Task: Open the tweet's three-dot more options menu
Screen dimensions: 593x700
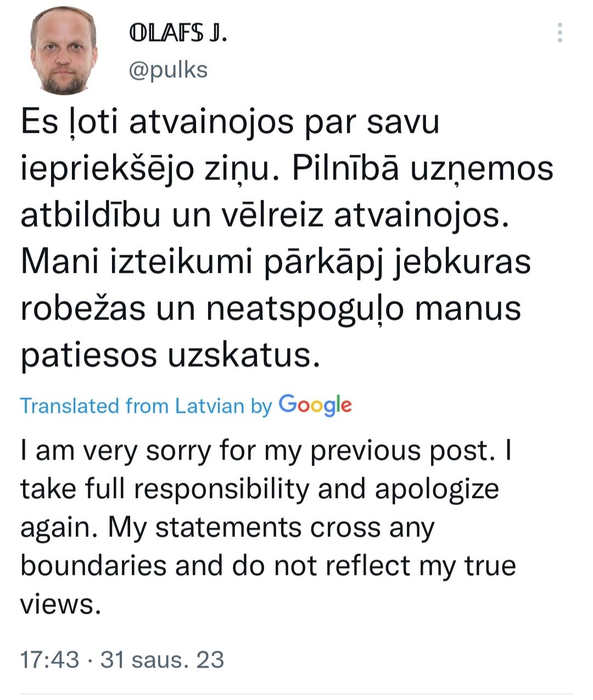Action: point(560,33)
